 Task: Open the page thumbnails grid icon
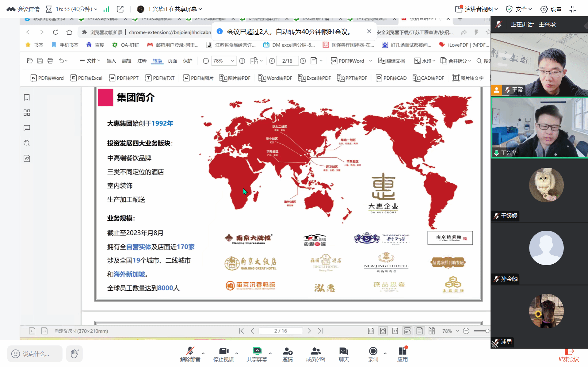pyautogui.click(x=27, y=113)
